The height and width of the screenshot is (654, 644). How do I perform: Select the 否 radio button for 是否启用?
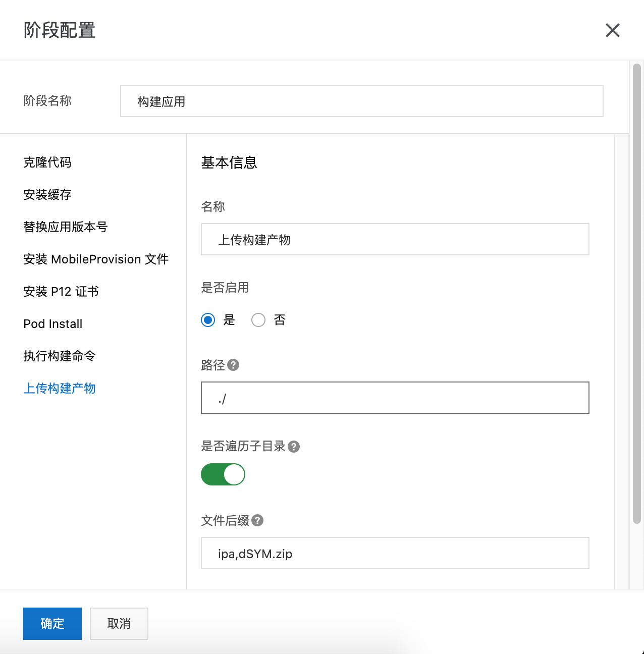pos(258,320)
